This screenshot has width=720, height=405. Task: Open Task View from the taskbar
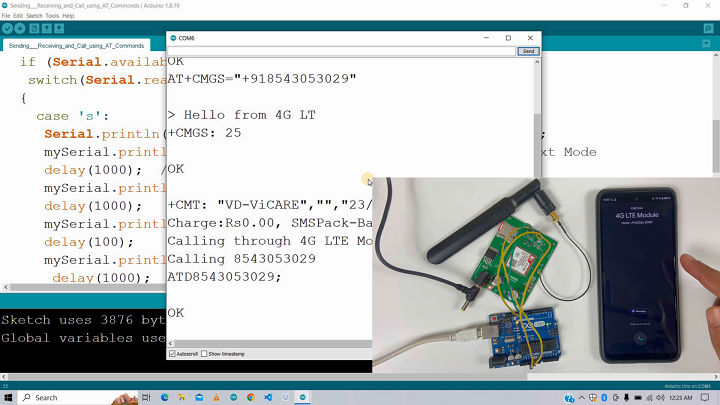coord(146,397)
